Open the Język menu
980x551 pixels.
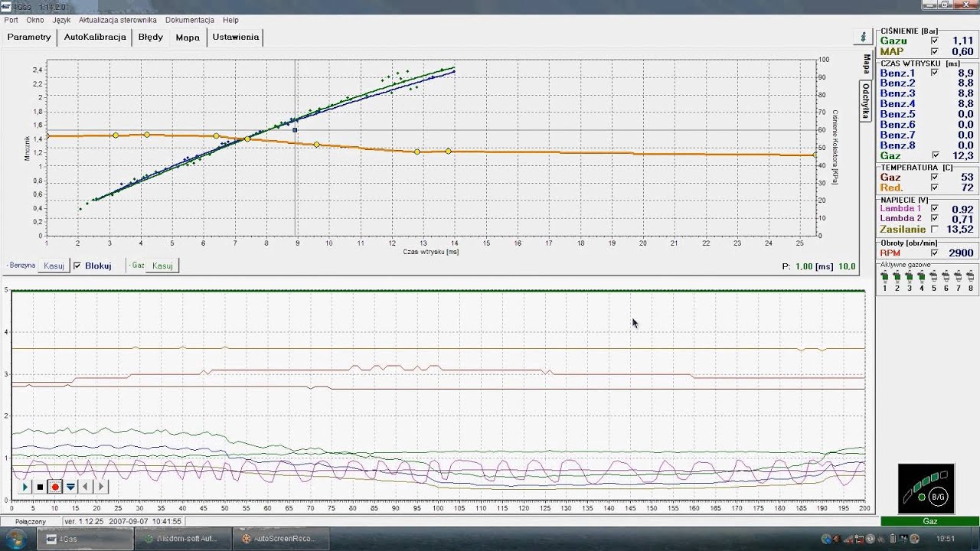point(62,20)
